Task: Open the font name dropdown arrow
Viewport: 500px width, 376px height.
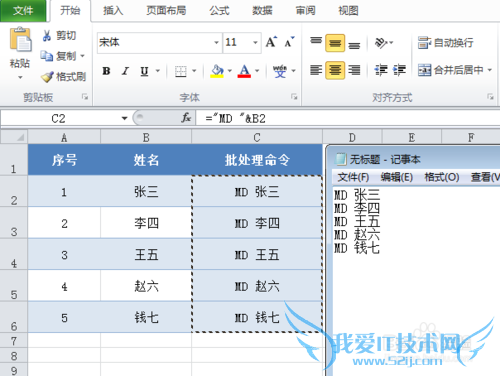Action: [x=216, y=43]
